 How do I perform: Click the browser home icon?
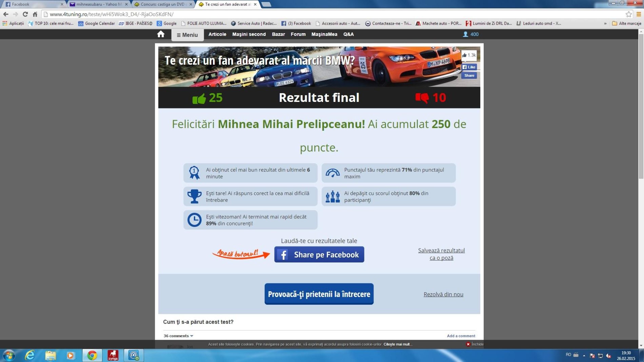coord(35,14)
